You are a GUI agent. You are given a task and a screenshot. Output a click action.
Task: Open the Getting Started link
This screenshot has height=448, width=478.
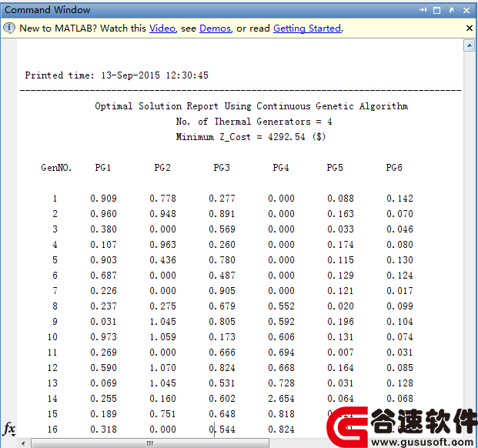pyautogui.click(x=307, y=28)
